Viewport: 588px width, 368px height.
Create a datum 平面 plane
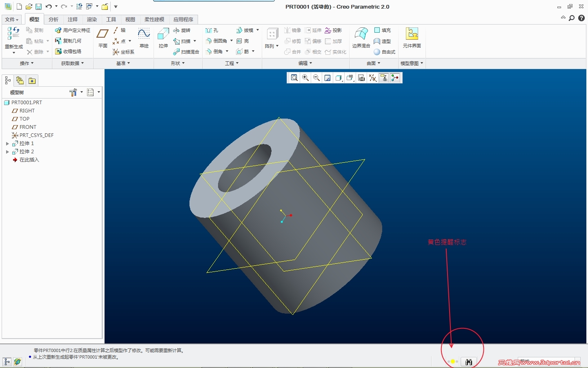click(102, 38)
